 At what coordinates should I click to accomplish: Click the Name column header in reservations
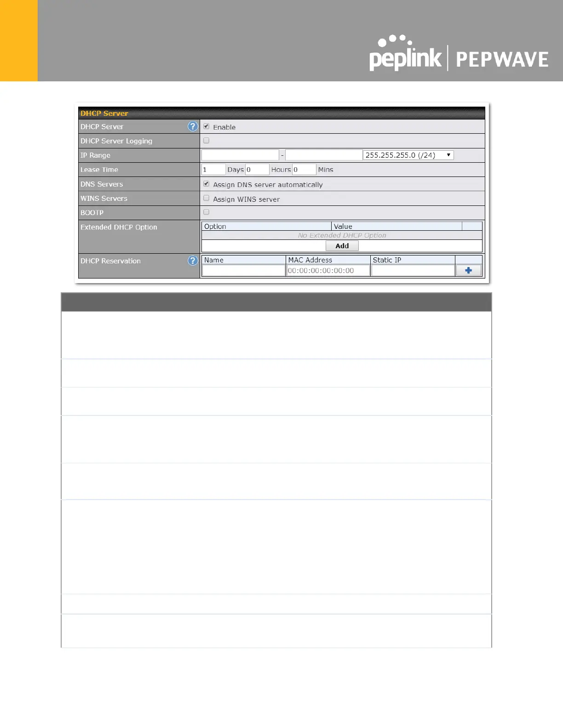(x=244, y=260)
